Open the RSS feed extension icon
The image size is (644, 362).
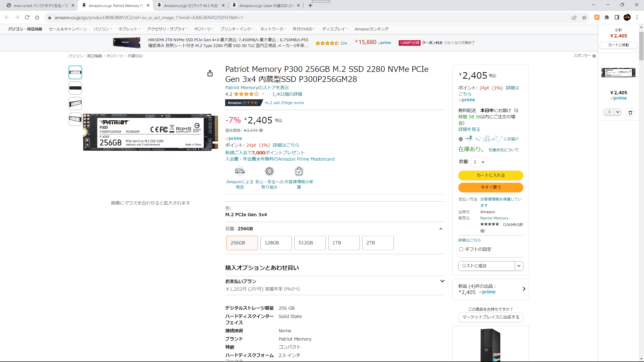click(597, 17)
